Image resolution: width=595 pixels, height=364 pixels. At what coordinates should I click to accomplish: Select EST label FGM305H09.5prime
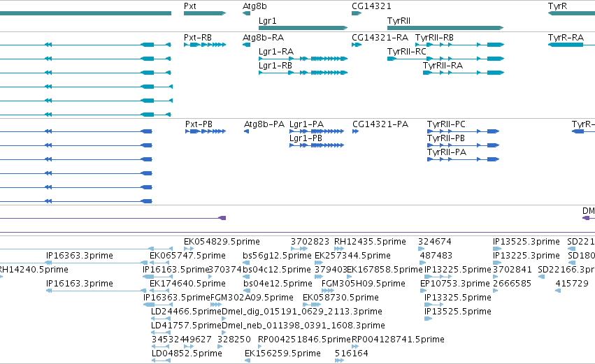click(x=363, y=284)
